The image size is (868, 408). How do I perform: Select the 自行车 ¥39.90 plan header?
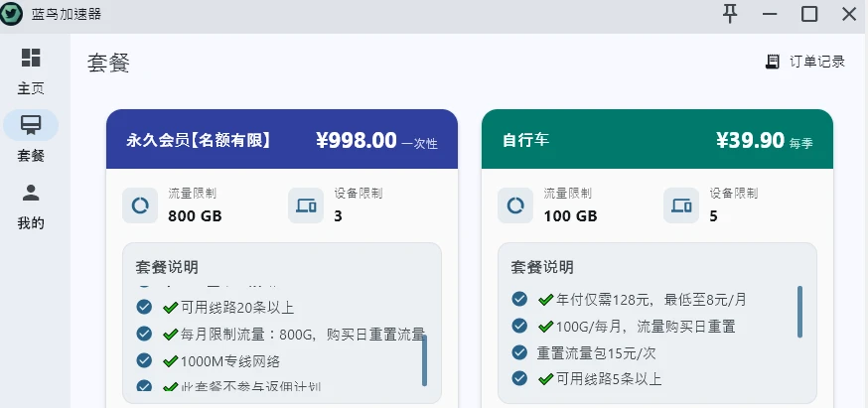(657, 140)
